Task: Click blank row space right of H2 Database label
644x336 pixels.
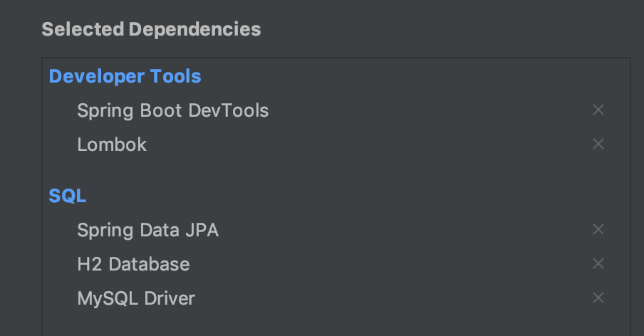Action: [390, 264]
